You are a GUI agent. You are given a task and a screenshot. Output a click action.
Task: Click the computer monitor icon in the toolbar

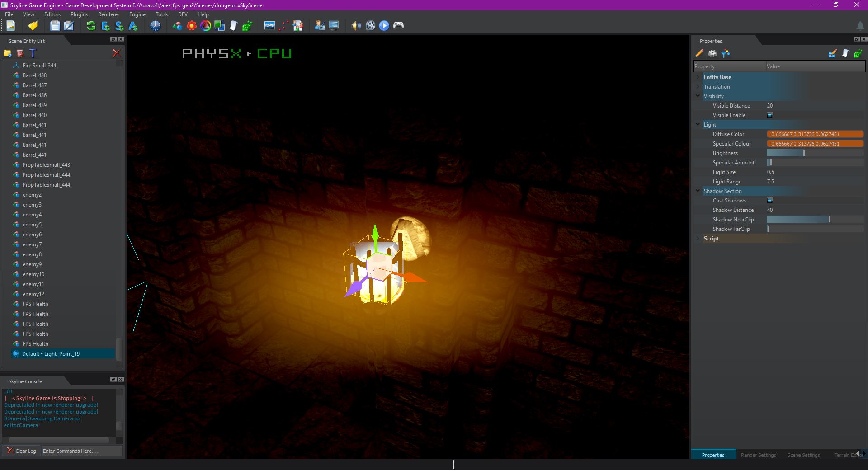334,26
